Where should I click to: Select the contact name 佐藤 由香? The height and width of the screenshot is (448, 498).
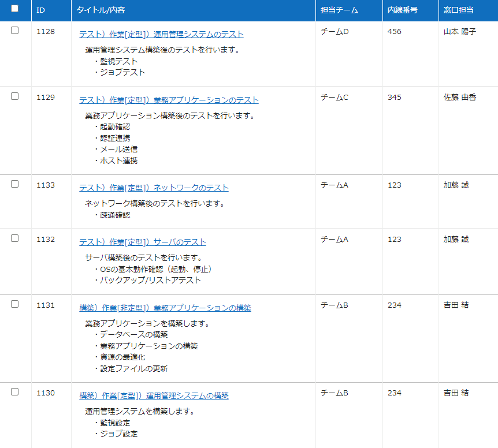[x=460, y=97]
